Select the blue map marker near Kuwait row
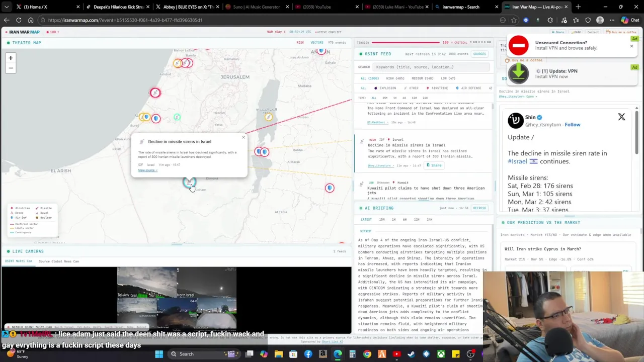Screen dimensions: 644x362 pos(330,188)
